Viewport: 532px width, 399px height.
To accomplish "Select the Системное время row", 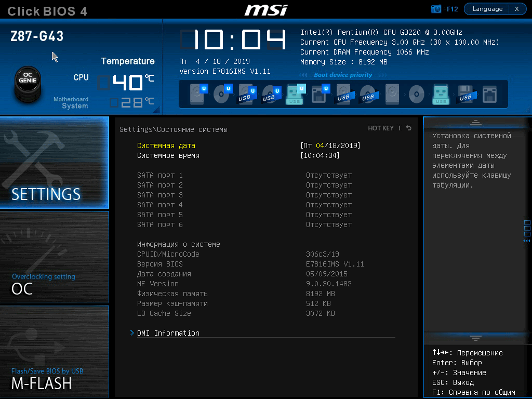I will point(238,155).
